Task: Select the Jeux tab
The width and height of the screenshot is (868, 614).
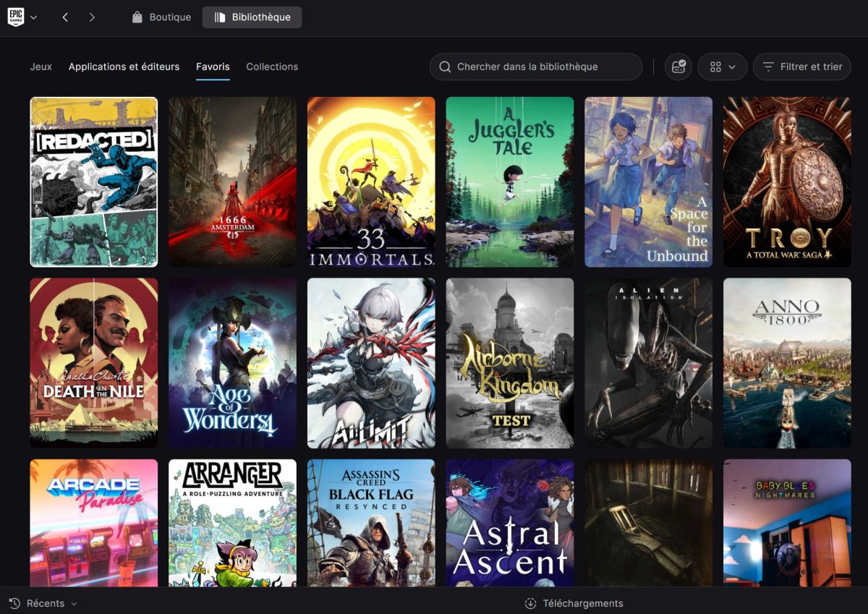Action: (41, 67)
